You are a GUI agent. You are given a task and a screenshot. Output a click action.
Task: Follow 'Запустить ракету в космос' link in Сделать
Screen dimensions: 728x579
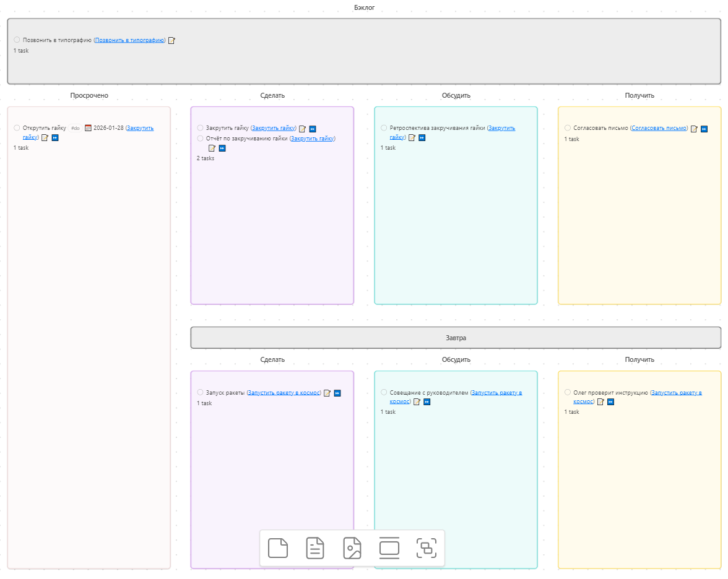[x=284, y=393]
